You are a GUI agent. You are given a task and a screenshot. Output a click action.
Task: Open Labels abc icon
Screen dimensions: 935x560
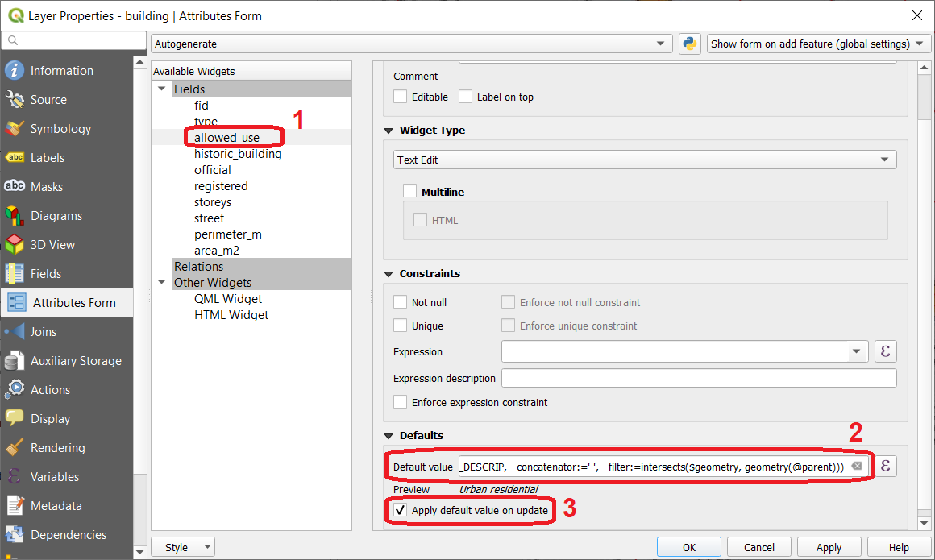(15, 157)
